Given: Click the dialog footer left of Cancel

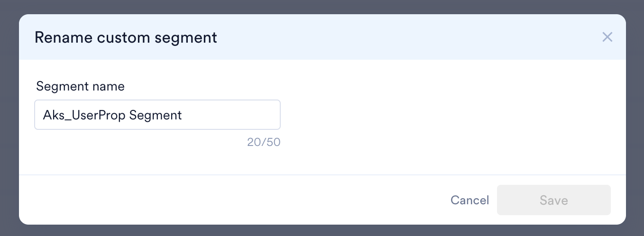Looking at the screenshot, I should (x=237, y=200).
